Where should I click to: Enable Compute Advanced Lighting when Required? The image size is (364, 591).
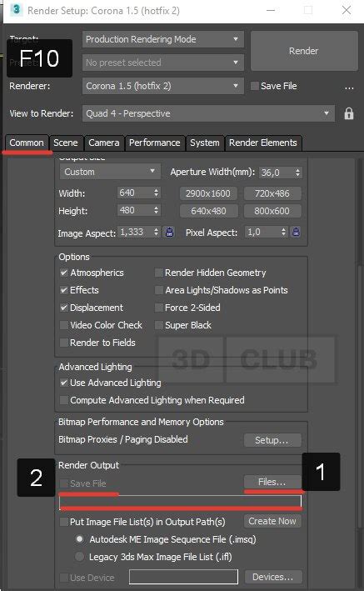[x=63, y=400]
